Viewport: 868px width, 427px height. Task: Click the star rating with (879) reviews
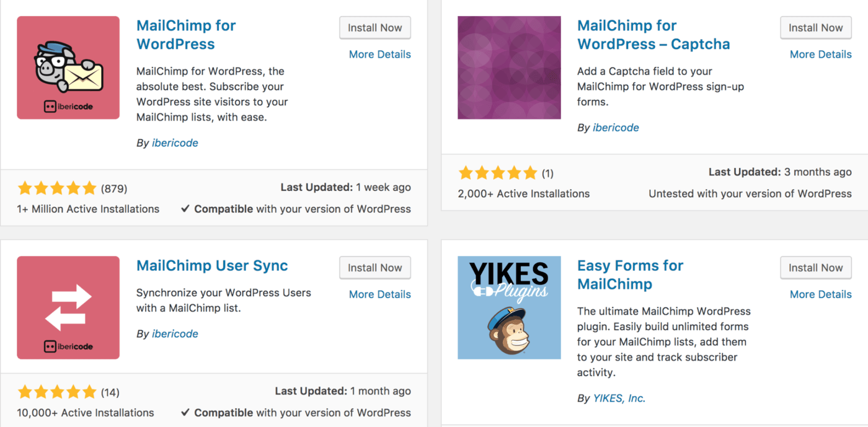pos(57,188)
